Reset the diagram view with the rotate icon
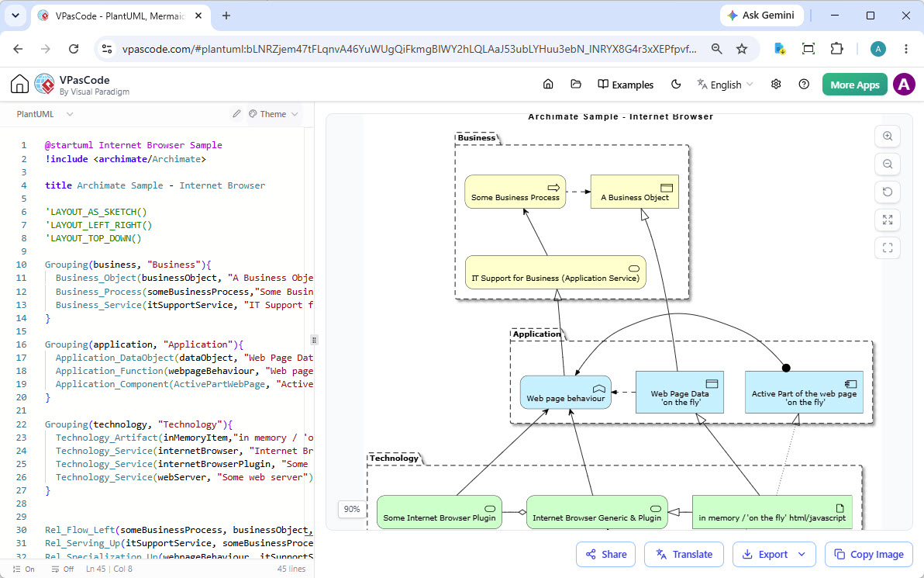This screenshot has width=924, height=578. (x=888, y=192)
